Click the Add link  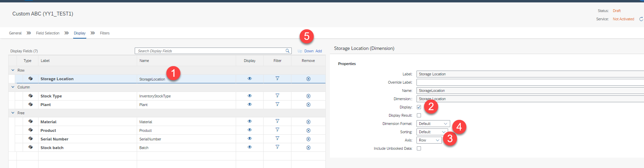pyautogui.click(x=319, y=51)
